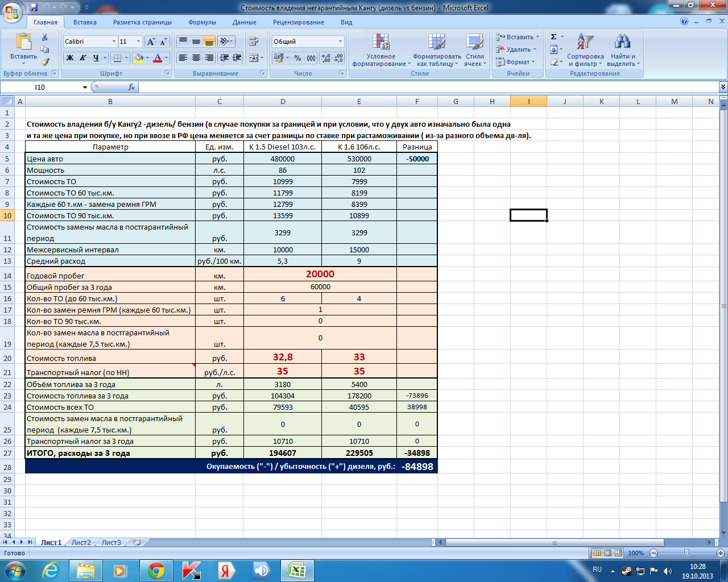Open the Excel Help question mark icon
Screen dimensions: 728x582
[684, 22]
